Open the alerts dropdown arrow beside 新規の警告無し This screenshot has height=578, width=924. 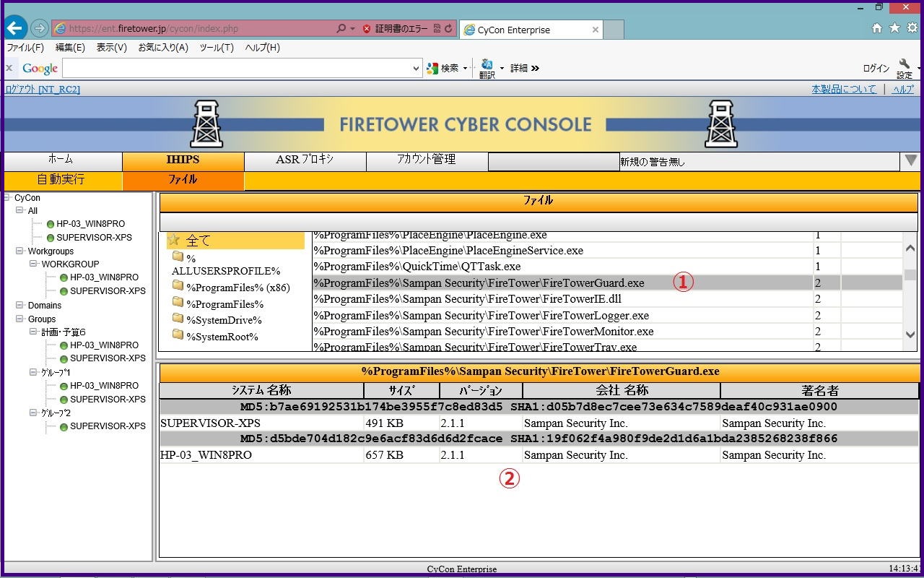point(911,160)
